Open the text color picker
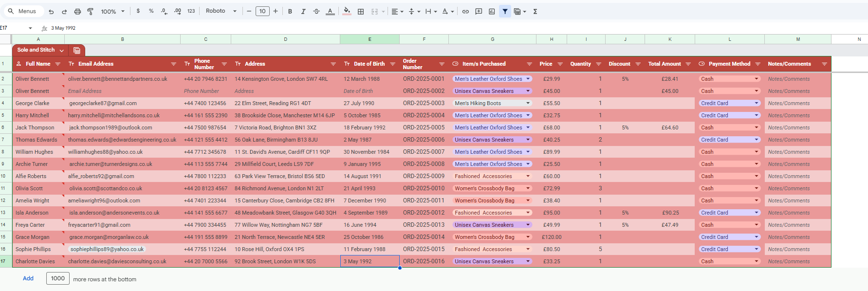 tap(330, 11)
